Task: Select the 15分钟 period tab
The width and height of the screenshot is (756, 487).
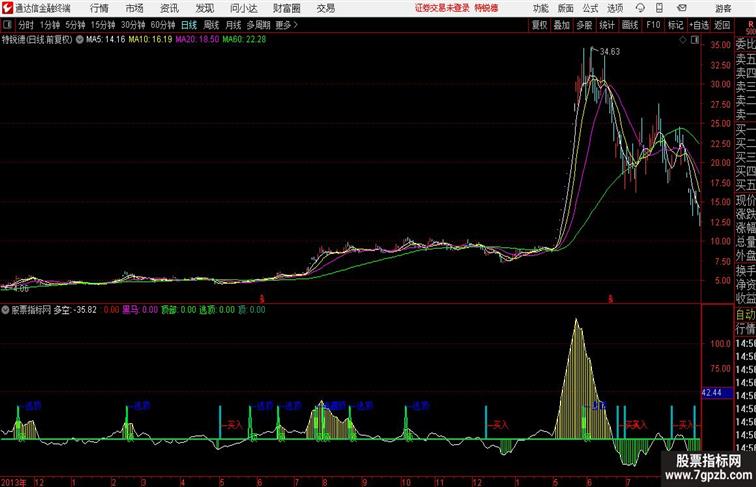Action: tap(103, 25)
